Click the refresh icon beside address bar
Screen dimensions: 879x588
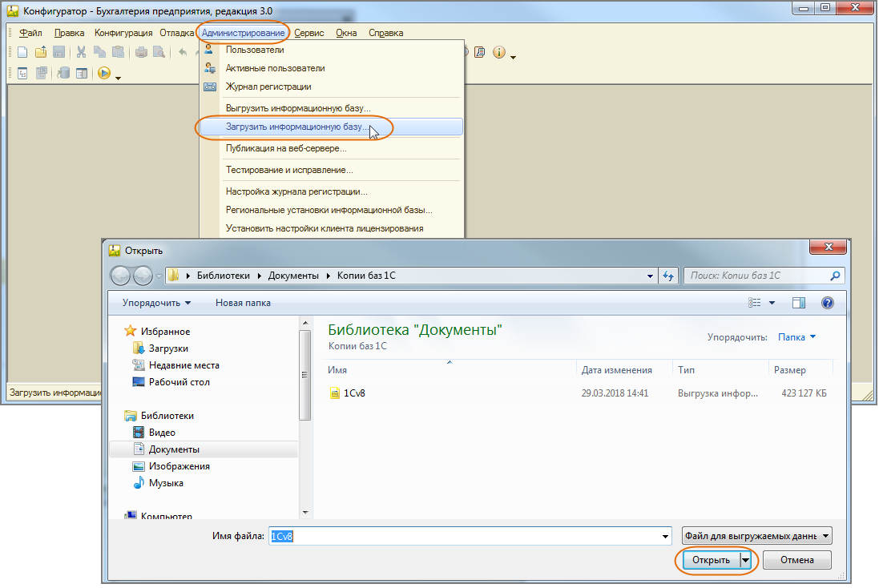pos(668,276)
